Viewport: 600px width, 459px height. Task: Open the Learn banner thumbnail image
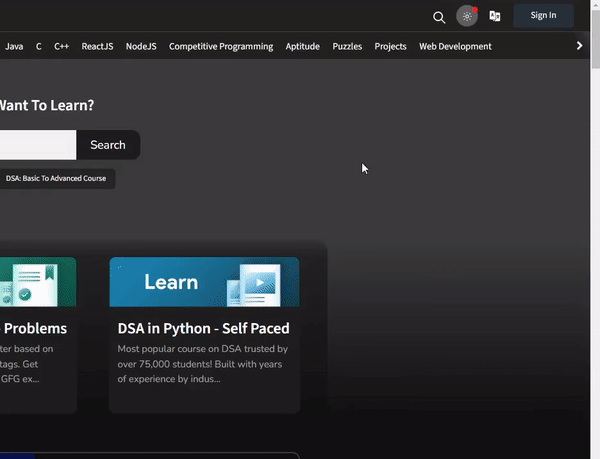(204, 282)
